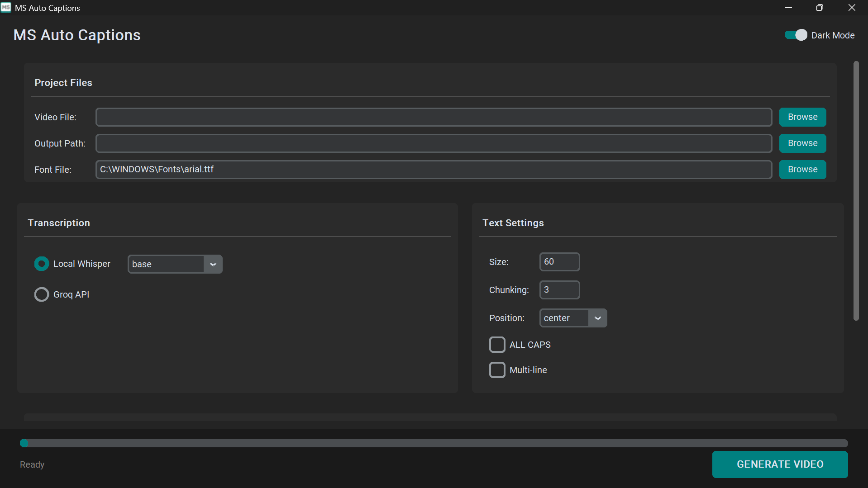Click the vertical scrollbar on the right

857,190
